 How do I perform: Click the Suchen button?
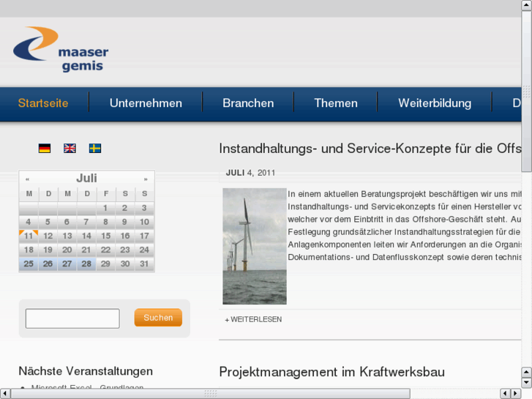click(x=158, y=318)
